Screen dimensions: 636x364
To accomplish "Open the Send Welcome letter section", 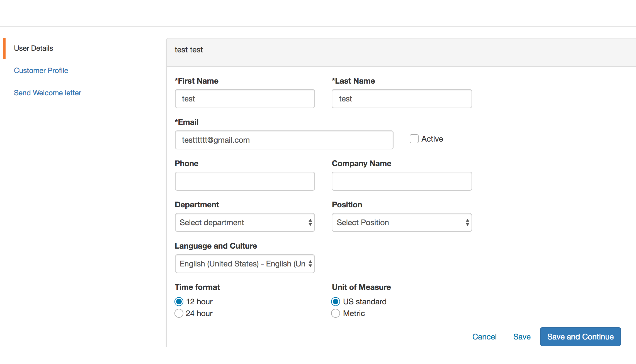I will (47, 93).
